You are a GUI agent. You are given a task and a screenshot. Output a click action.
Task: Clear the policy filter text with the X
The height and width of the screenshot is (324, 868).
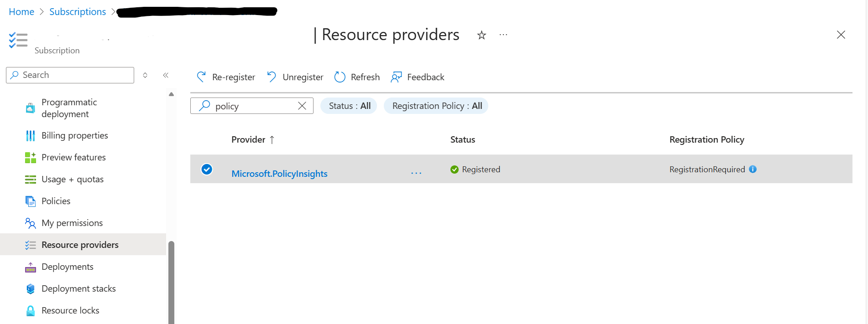click(x=302, y=106)
